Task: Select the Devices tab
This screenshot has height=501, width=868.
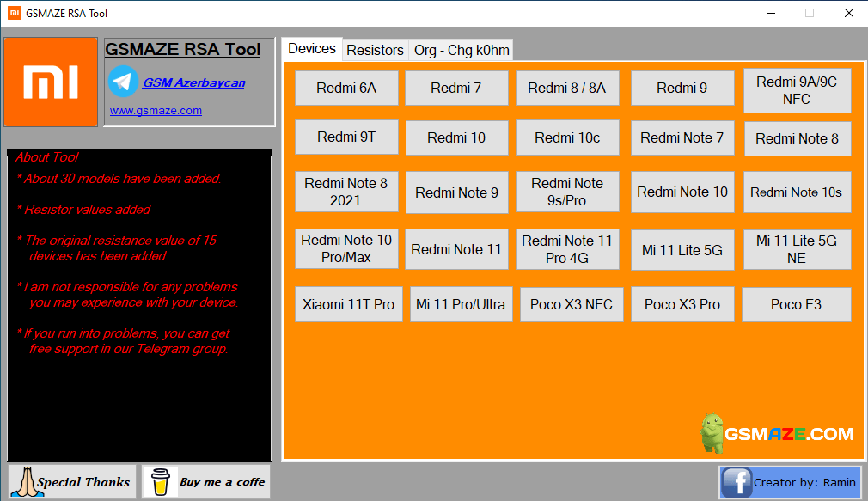Action: click(x=311, y=49)
